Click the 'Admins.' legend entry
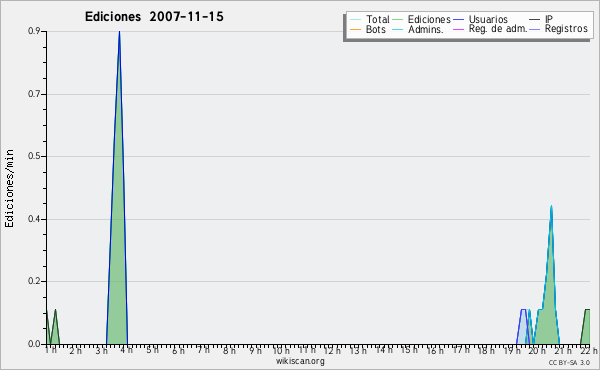The height and width of the screenshot is (370, 600). 418,29
